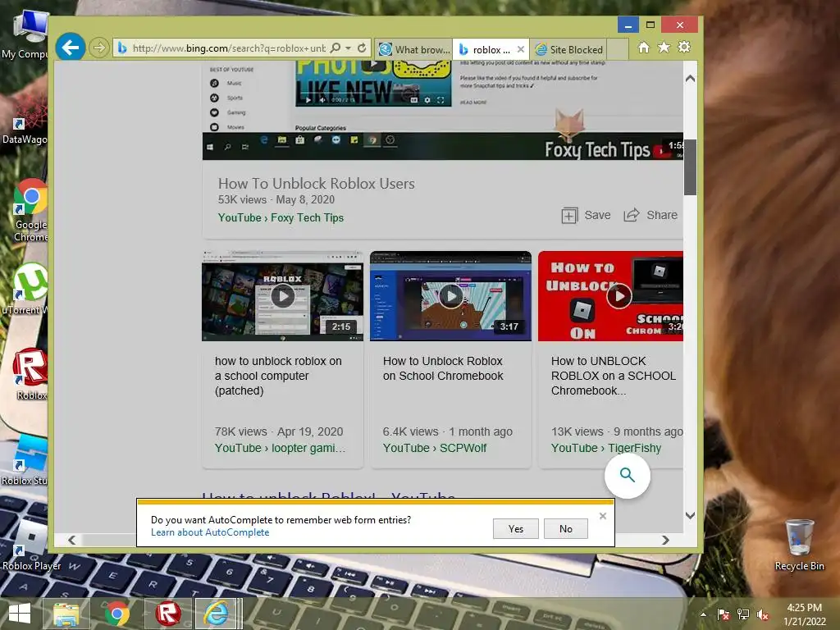Click YouTube › SCPWolf source
The image size is (840, 630).
click(x=435, y=448)
